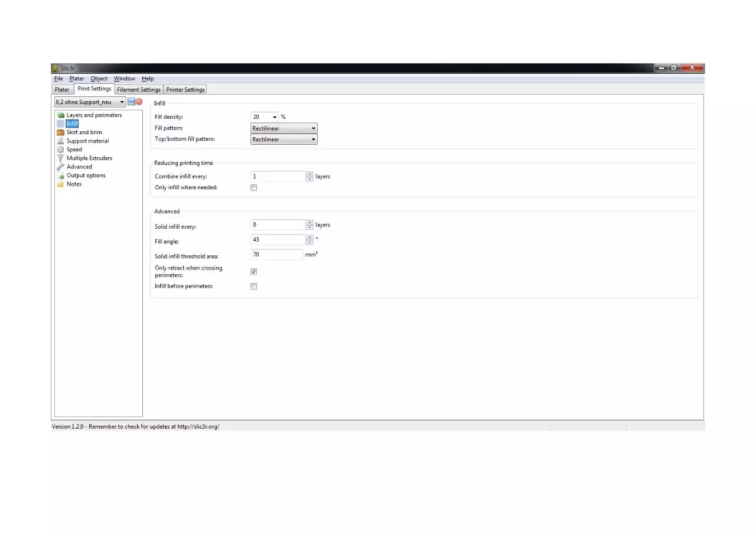Click the Speed clock icon
756x535 pixels.
[60, 150]
